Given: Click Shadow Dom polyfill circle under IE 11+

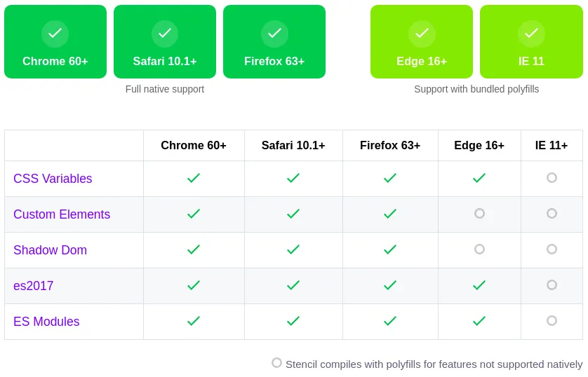Looking at the screenshot, I should (552, 249).
